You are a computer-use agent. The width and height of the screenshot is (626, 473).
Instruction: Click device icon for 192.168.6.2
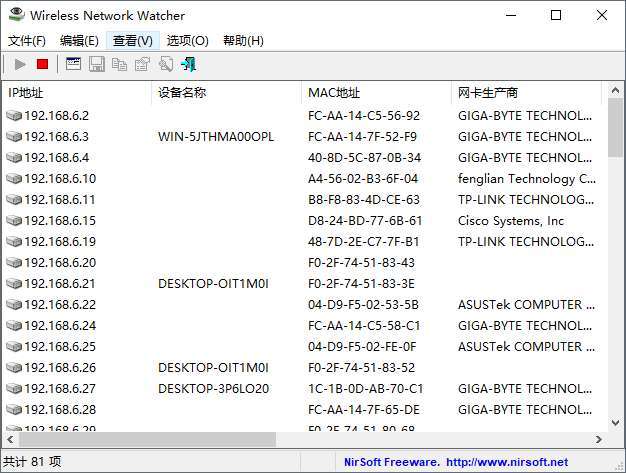(14, 116)
